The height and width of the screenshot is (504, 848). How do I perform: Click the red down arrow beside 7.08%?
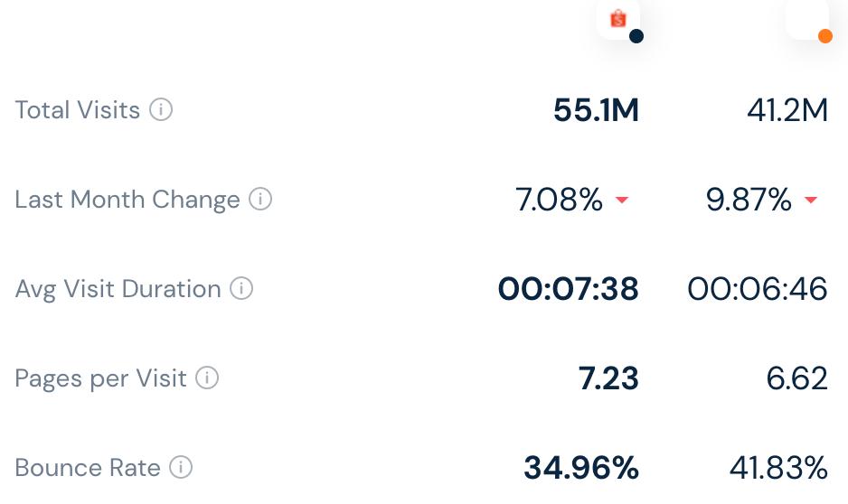coord(622,200)
